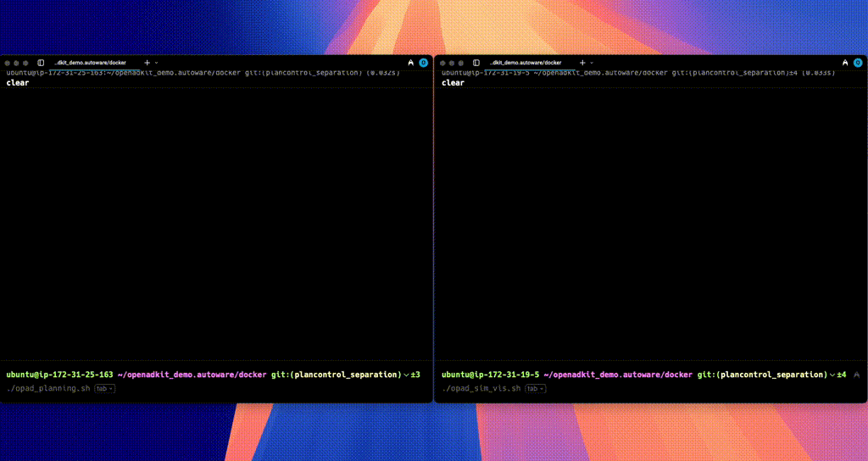
Task: Click git:(plancontrol_separation) in right prompt
Action: click(x=762, y=375)
